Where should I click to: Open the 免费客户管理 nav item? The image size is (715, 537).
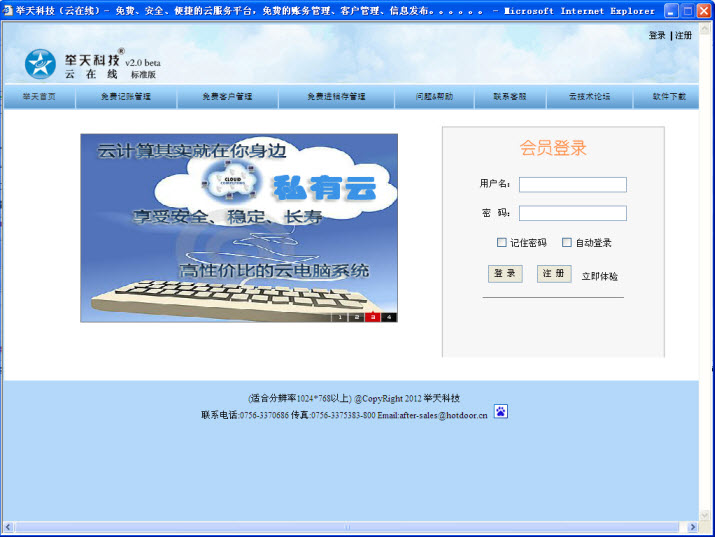point(227,97)
